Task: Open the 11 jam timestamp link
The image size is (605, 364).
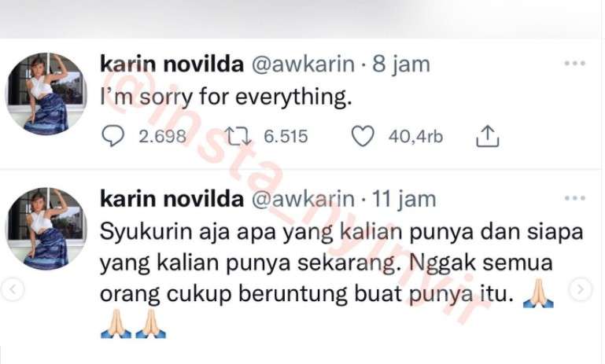Action: pos(404,199)
